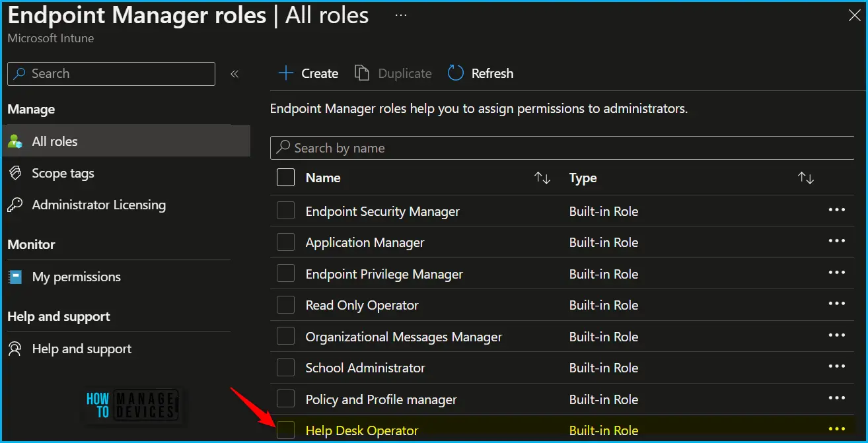Image resolution: width=868 pixels, height=443 pixels.
Task: Check the Endpoint Security Manager checkbox
Action: (285, 211)
